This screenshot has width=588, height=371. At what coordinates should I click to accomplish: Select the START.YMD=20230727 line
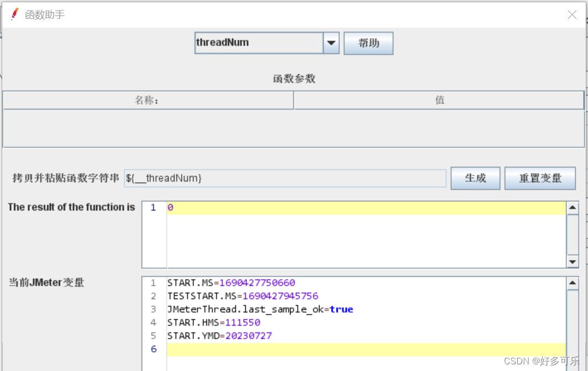220,336
